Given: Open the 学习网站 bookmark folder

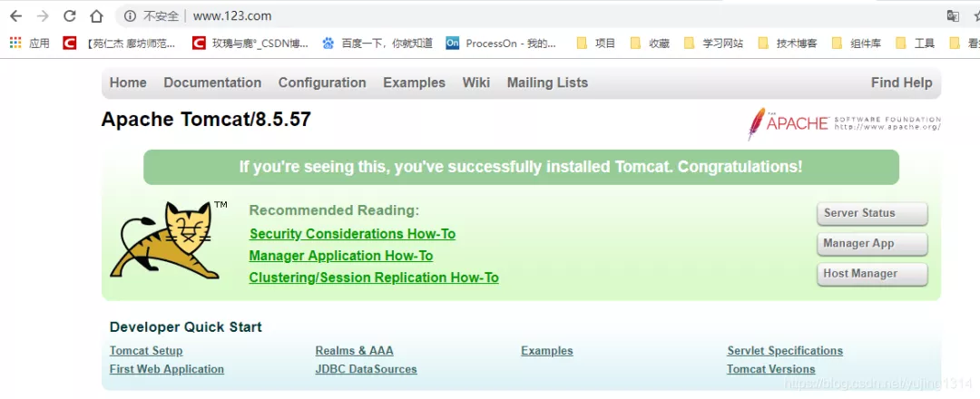Looking at the screenshot, I should pyautogui.click(x=713, y=44).
